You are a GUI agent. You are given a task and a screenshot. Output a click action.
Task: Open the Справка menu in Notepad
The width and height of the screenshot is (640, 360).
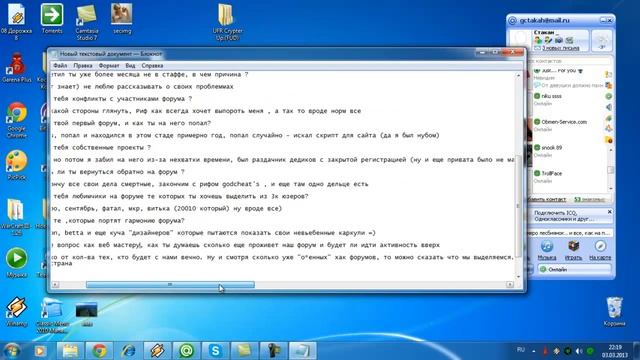pyautogui.click(x=152, y=65)
